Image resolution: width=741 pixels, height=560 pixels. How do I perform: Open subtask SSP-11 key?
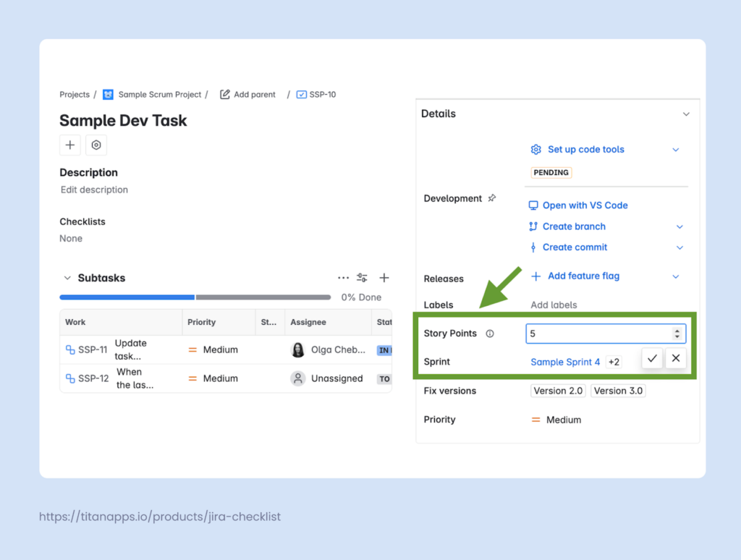(x=93, y=349)
